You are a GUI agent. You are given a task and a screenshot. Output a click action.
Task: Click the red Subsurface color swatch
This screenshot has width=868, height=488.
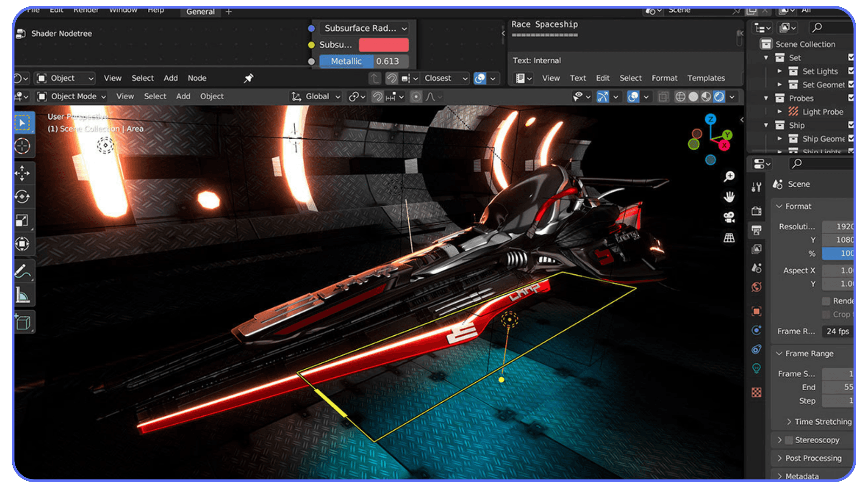point(383,45)
